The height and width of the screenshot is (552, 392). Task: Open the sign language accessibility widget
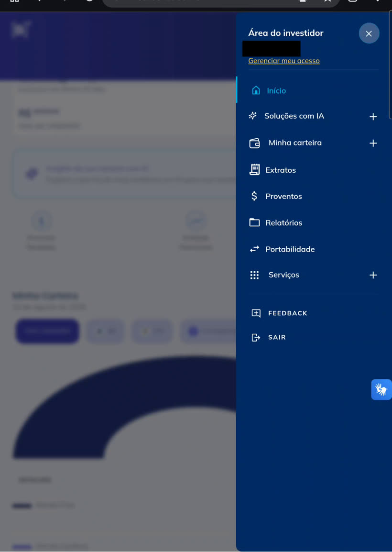tap(381, 390)
